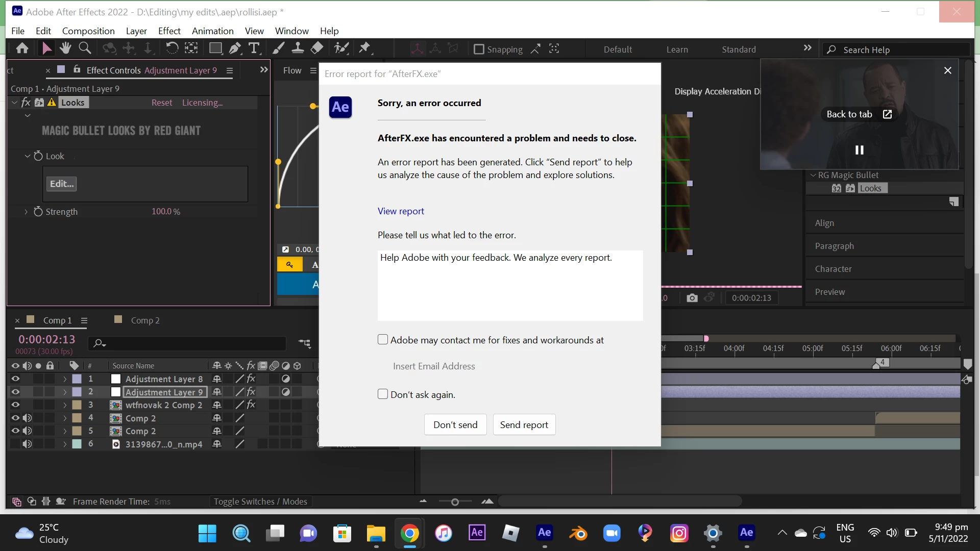980x551 pixels.
Task: Switch to Comp 2 timeline tab
Action: pyautogui.click(x=145, y=320)
